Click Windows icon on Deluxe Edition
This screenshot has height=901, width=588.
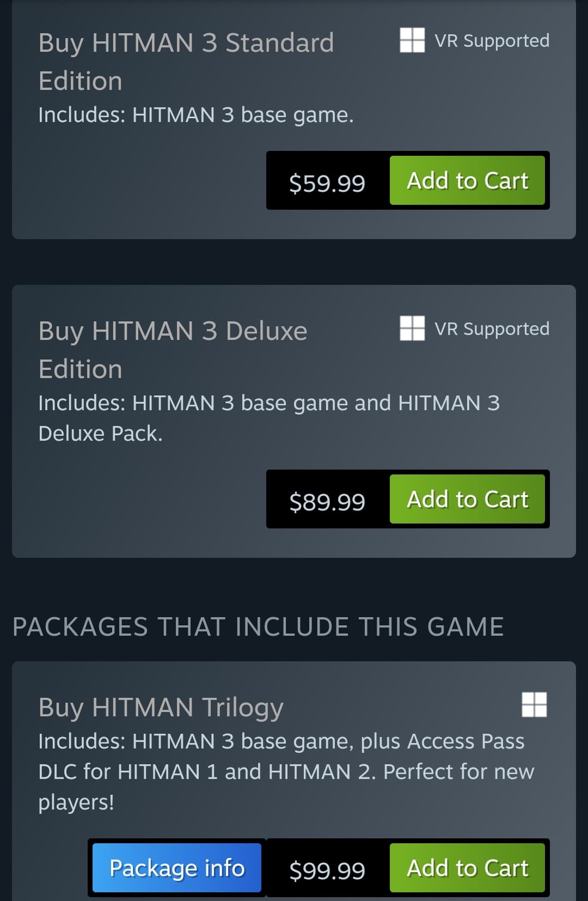tap(412, 328)
